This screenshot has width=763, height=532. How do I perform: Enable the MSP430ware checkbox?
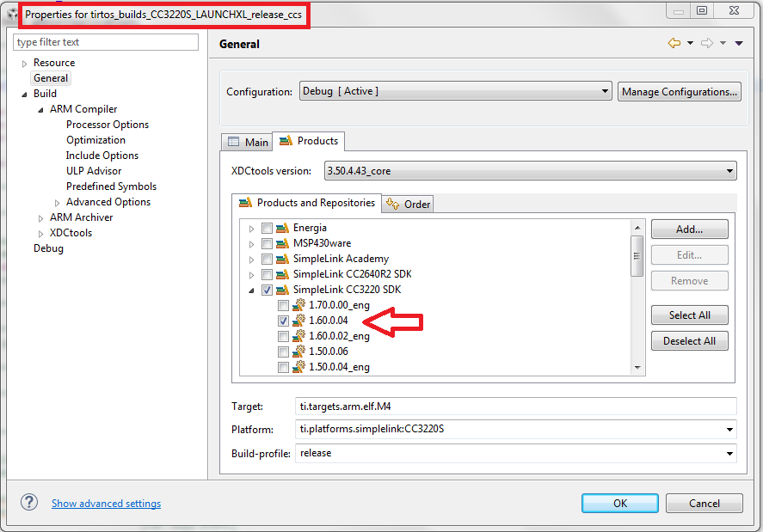(x=267, y=243)
